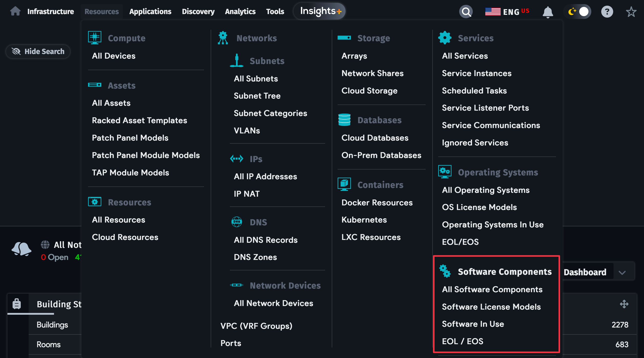Click the DNS globe icon
The image size is (644, 358).
[237, 222]
